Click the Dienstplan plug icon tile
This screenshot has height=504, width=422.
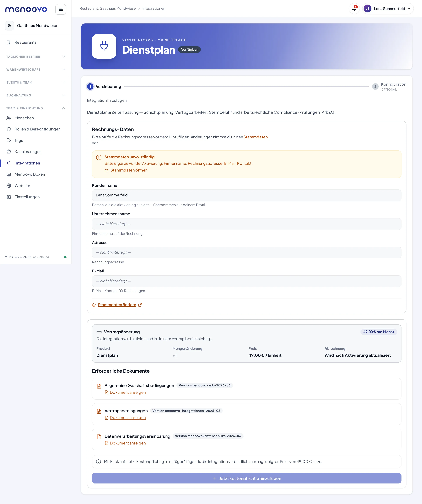(104, 46)
